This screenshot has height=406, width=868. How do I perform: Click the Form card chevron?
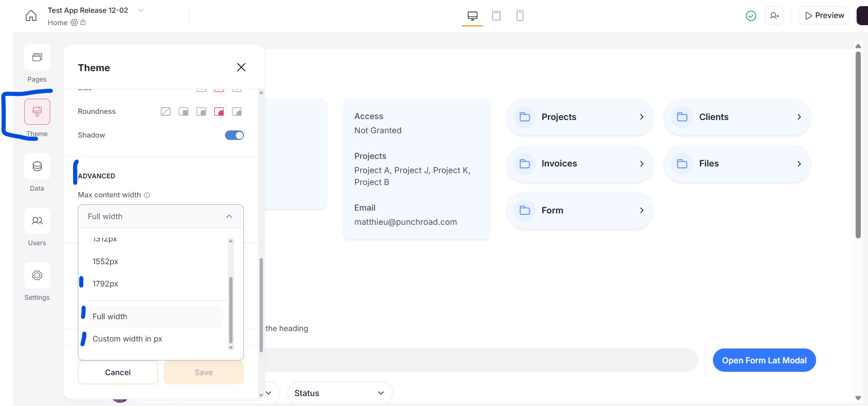[x=642, y=210]
